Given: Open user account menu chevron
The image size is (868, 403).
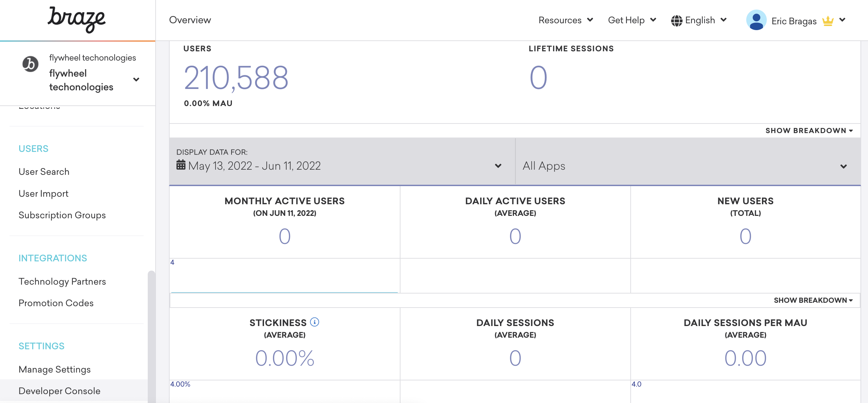Looking at the screenshot, I should (x=842, y=20).
